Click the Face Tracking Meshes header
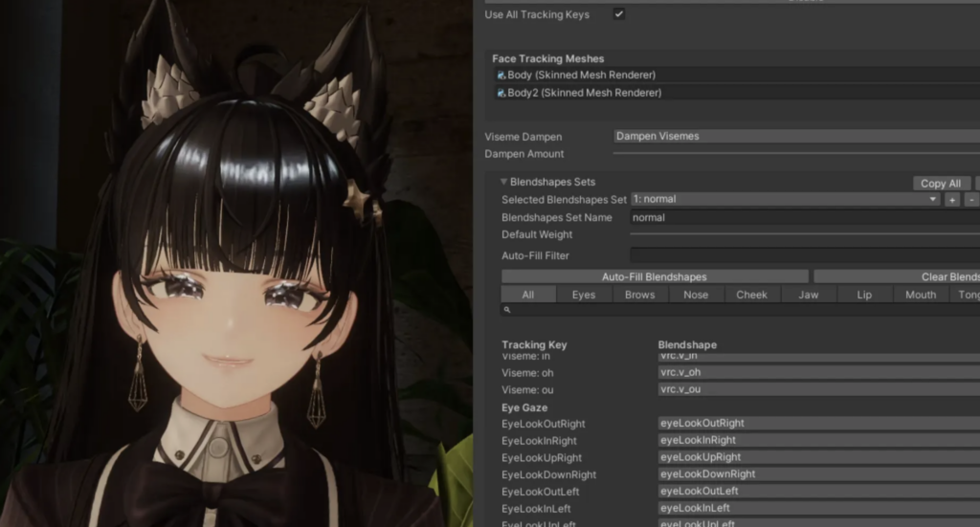Image resolution: width=980 pixels, height=527 pixels. coord(548,58)
